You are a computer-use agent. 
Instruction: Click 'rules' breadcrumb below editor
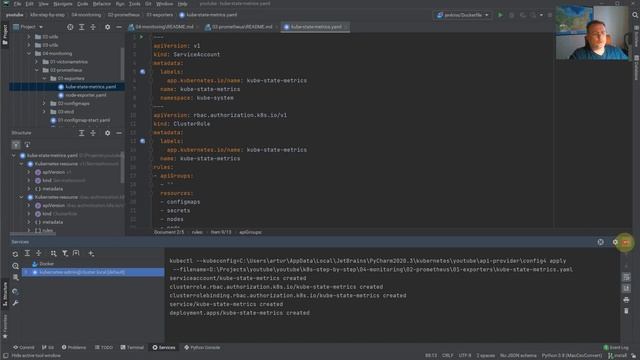[197, 232]
